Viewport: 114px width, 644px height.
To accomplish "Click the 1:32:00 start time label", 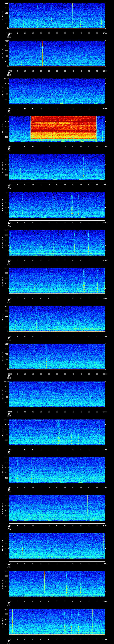I will pos(9,639).
